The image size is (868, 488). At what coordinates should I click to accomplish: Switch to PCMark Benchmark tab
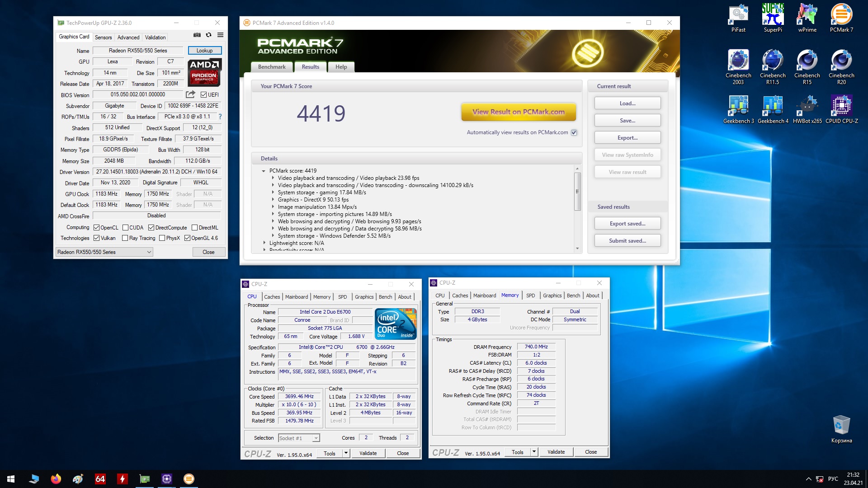click(272, 67)
